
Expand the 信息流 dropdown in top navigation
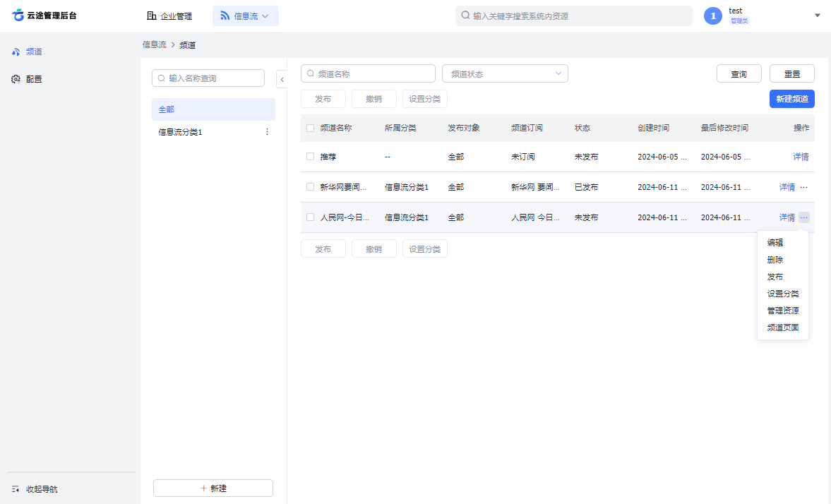[246, 16]
